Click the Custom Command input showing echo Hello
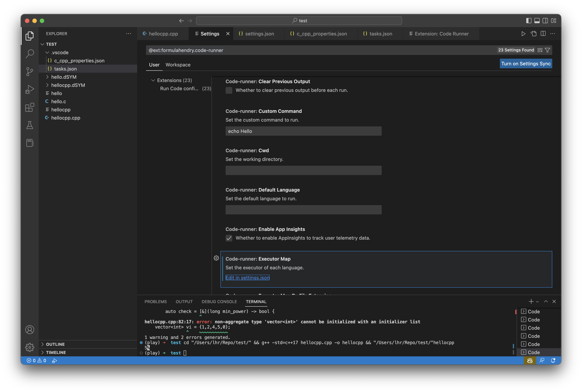Viewport: 582px width, 392px height. coord(303,131)
